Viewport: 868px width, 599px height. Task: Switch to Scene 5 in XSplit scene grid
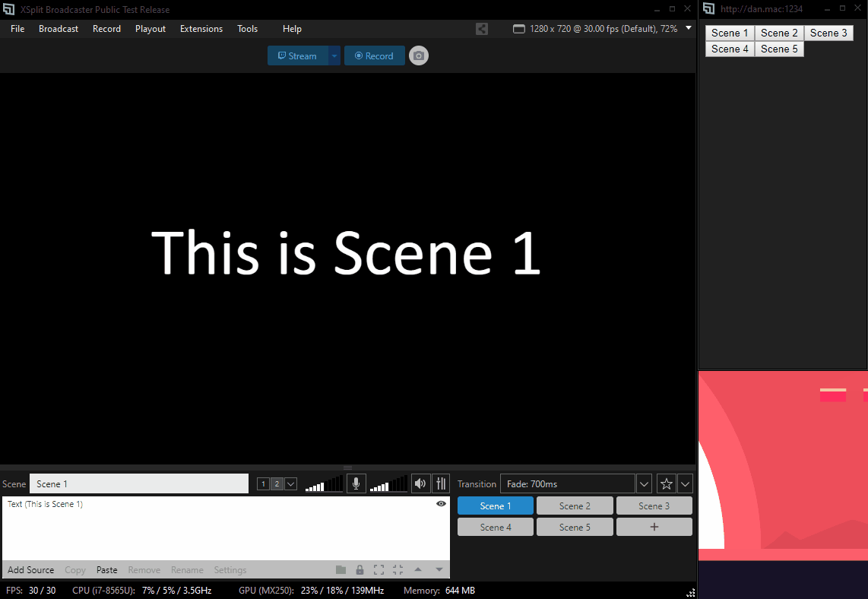click(x=575, y=527)
